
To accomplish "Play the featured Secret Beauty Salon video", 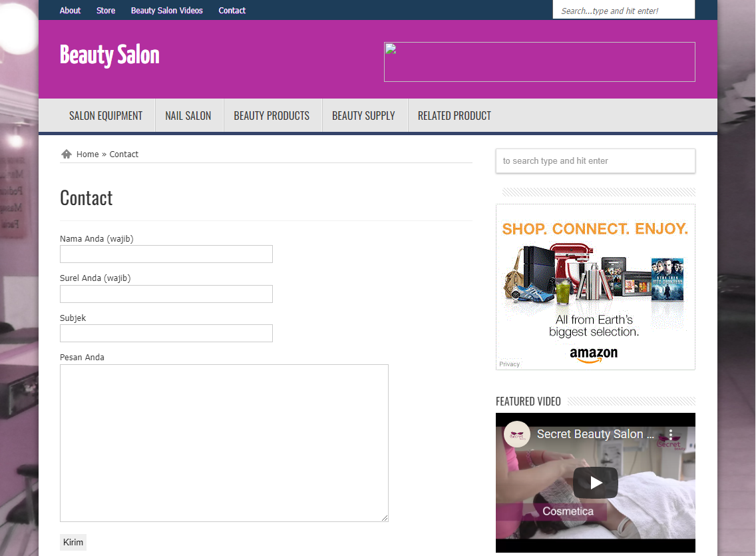I will tap(595, 483).
